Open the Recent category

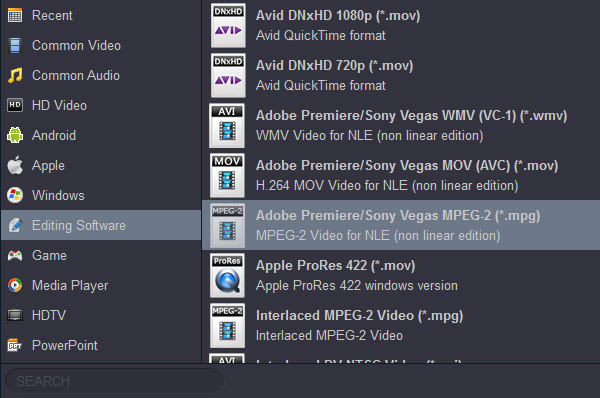click(x=101, y=16)
